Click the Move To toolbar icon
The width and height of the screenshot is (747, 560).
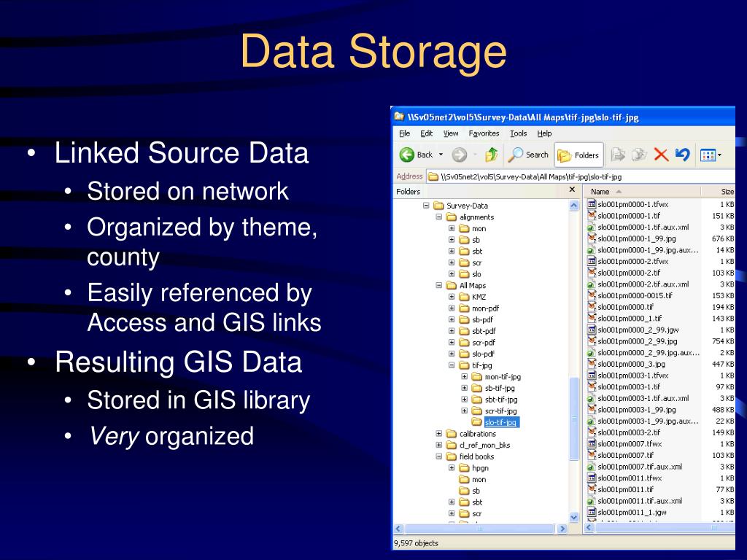coord(618,155)
